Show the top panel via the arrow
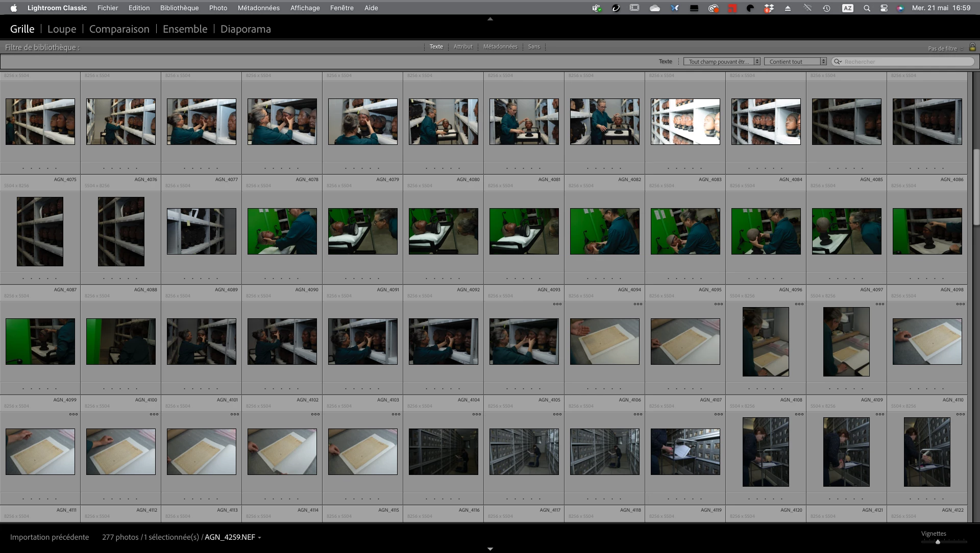The height and width of the screenshot is (553, 980). 490,19
